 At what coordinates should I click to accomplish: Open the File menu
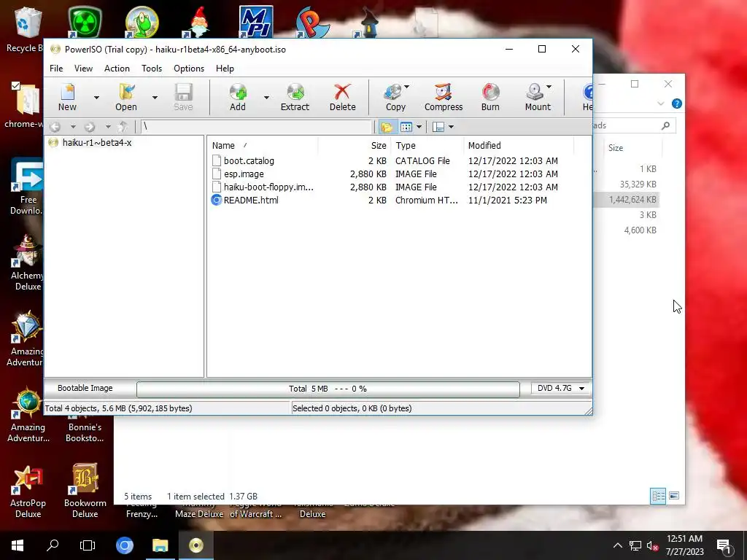[56, 69]
